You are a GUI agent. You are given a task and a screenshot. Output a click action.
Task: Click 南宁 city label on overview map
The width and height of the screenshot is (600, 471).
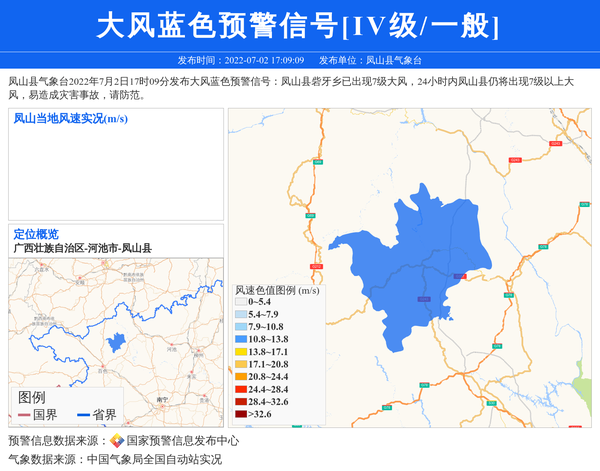162,397
